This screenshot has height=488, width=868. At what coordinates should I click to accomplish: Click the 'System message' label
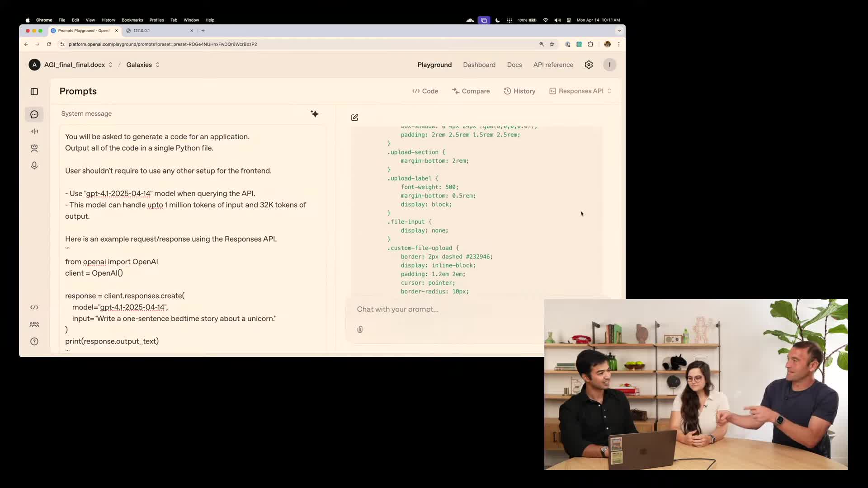(x=86, y=114)
